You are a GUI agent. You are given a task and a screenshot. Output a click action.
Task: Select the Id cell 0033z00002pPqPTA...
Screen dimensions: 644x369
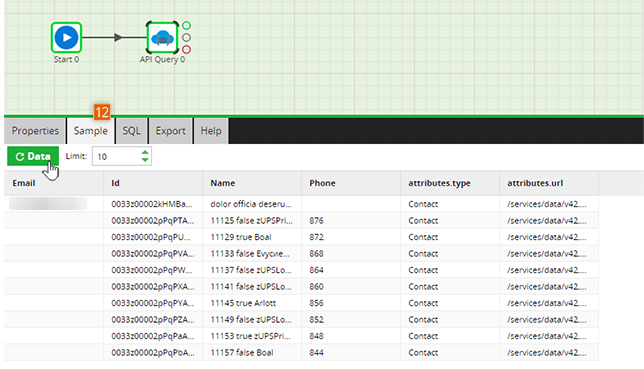point(152,221)
